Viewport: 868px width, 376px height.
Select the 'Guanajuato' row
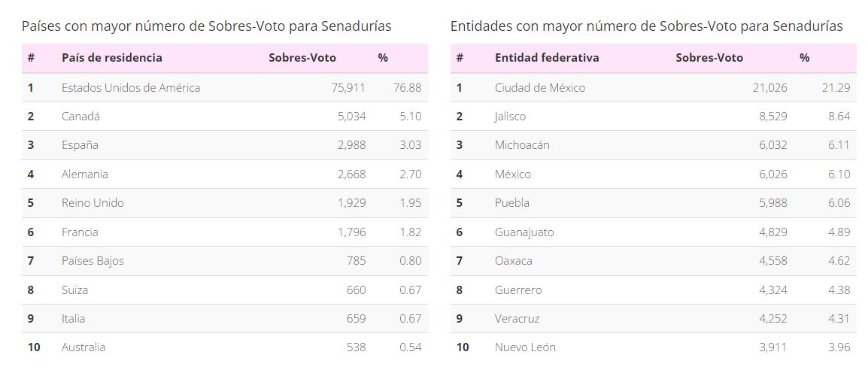(x=524, y=232)
